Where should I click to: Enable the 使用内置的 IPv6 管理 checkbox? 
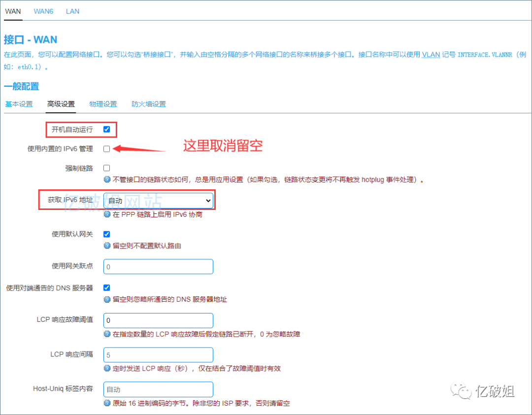pos(106,148)
